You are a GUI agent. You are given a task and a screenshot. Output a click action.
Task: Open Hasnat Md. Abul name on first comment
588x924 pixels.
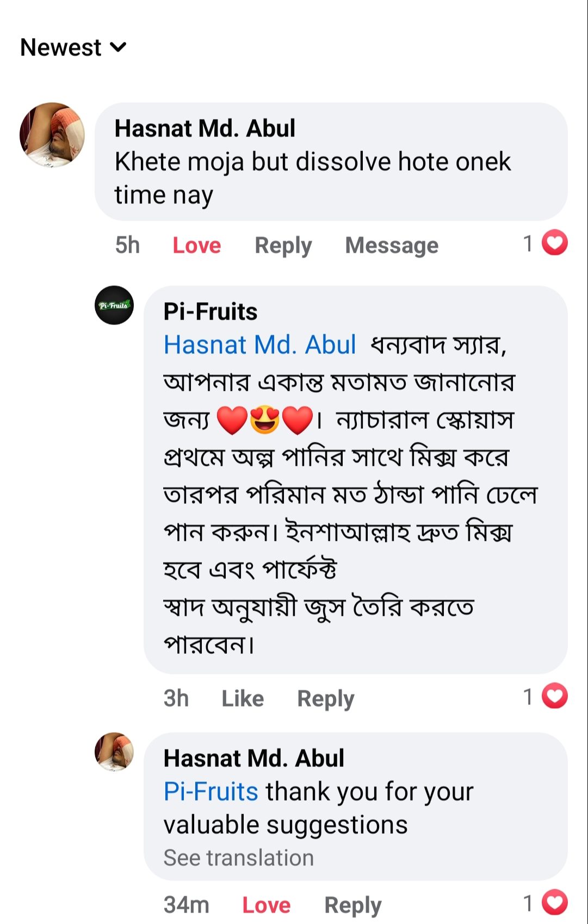point(205,129)
